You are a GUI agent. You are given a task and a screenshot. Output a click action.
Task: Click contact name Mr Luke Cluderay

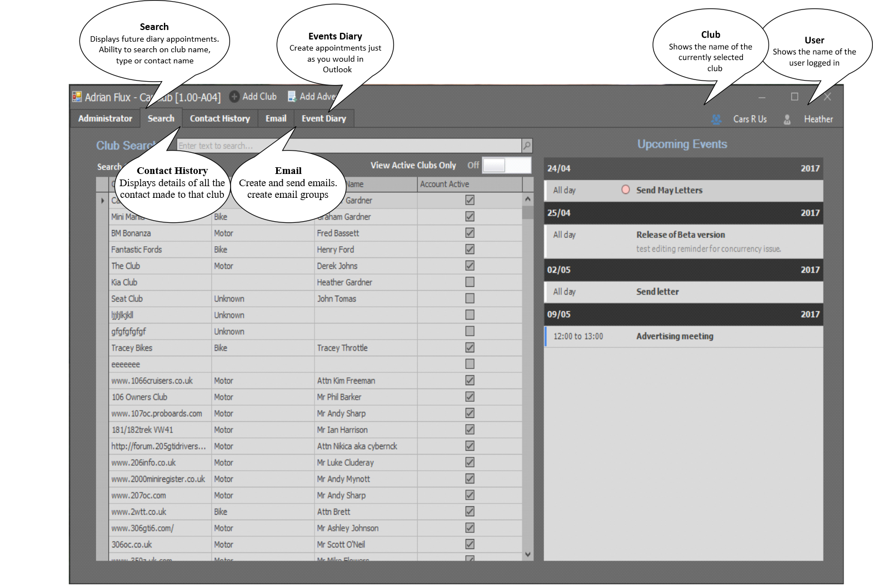(346, 463)
